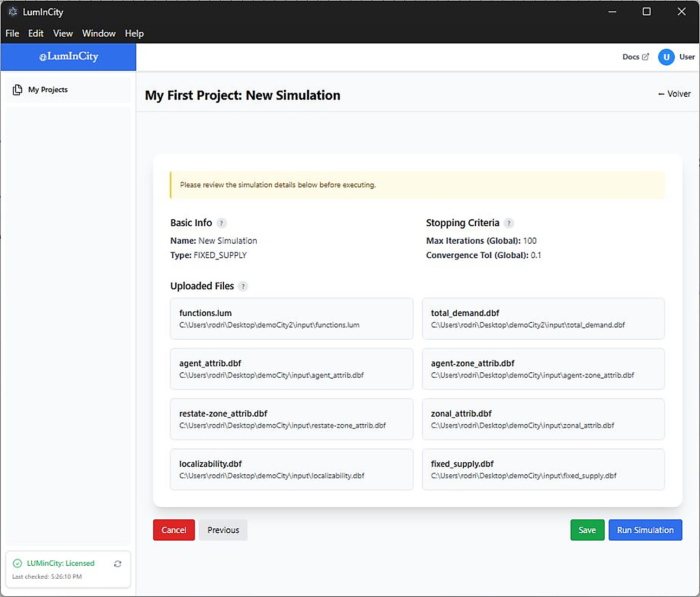Minimize the LumInCity window
The image size is (700, 597).
pyautogui.click(x=612, y=12)
